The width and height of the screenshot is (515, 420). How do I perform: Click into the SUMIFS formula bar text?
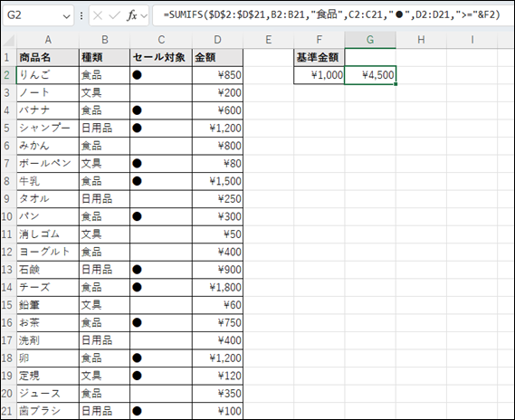point(332,14)
